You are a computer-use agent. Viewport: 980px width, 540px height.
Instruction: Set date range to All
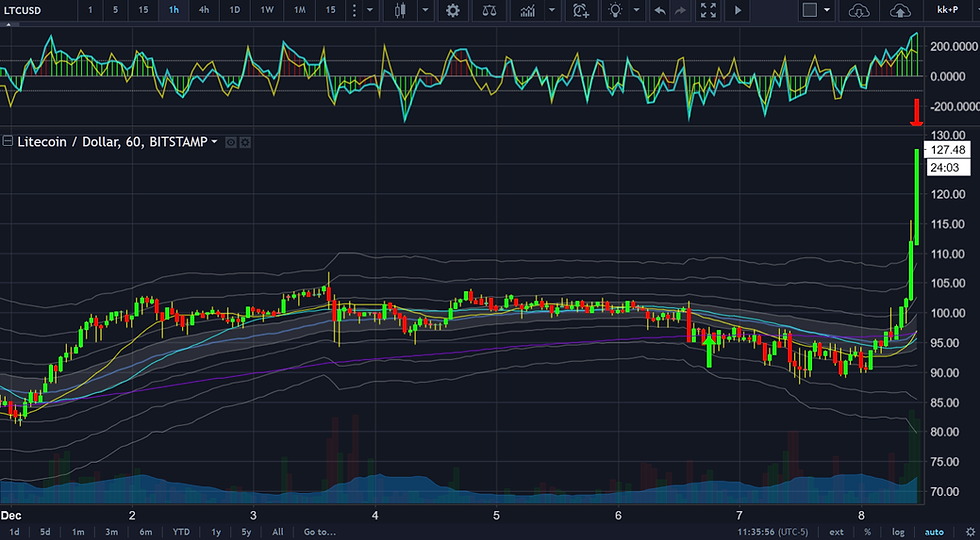coord(278,532)
